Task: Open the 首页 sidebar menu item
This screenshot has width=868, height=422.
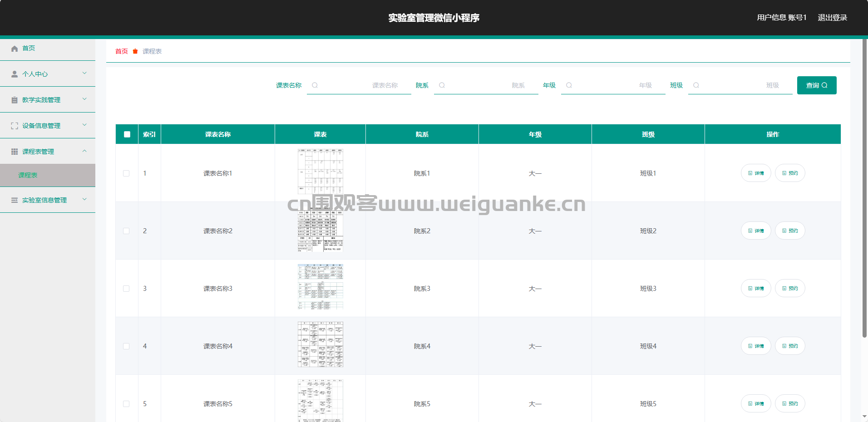Action: coord(48,49)
